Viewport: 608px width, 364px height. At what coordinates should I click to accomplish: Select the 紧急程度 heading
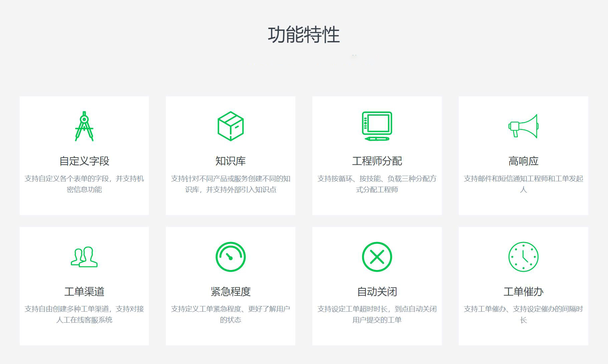point(231,292)
